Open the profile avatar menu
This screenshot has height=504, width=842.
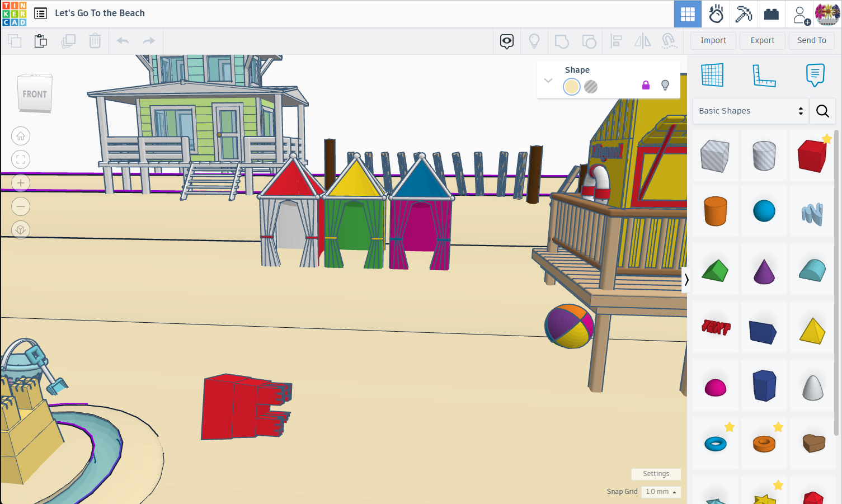pos(827,14)
